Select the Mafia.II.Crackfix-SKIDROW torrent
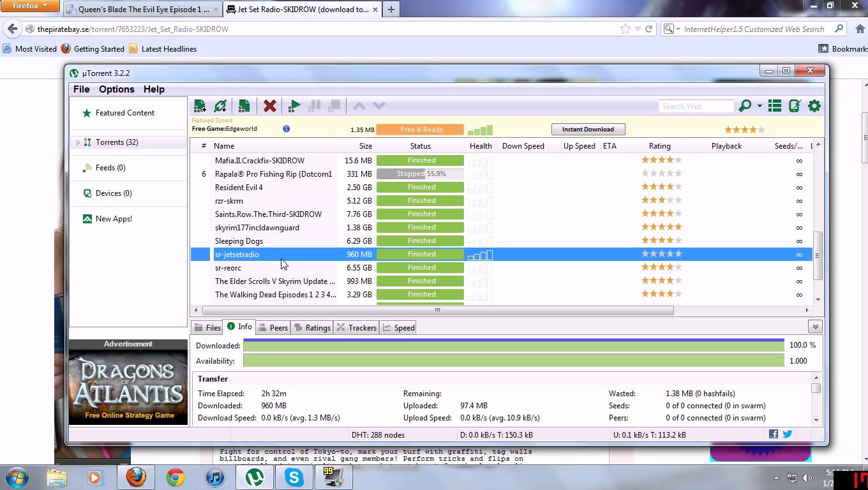 [x=260, y=161]
